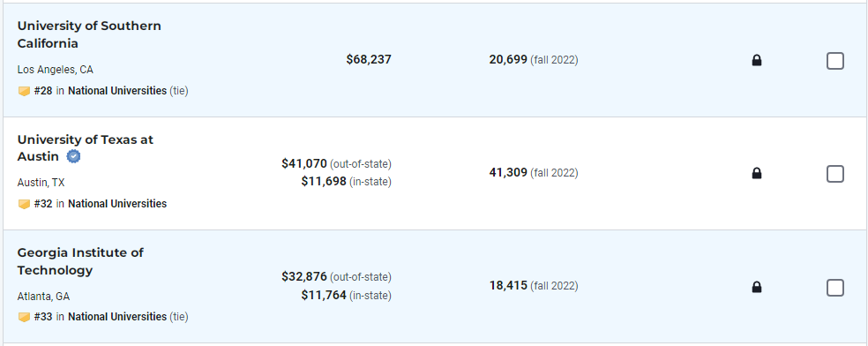Click the blue verified badge beside Austin

pyautogui.click(x=73, y=156)
